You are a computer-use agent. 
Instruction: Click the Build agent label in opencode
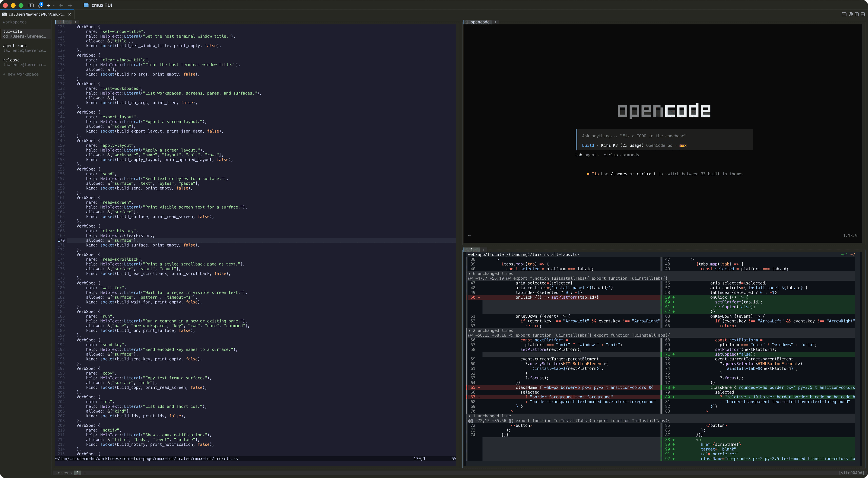coord(588,145)
